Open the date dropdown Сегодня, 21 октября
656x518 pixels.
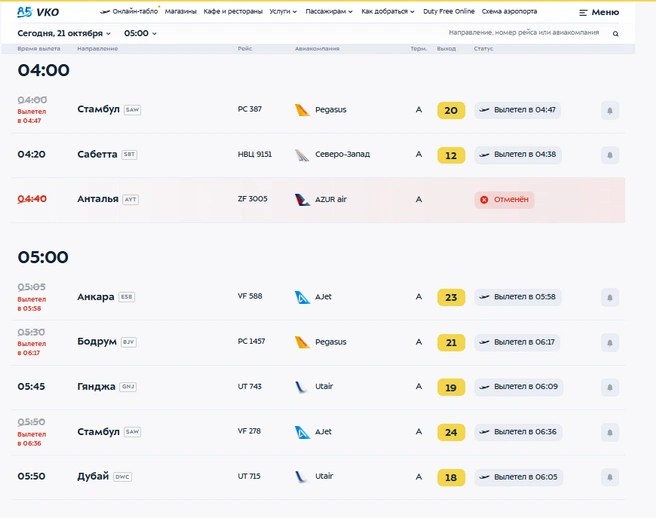pos(64,33)
